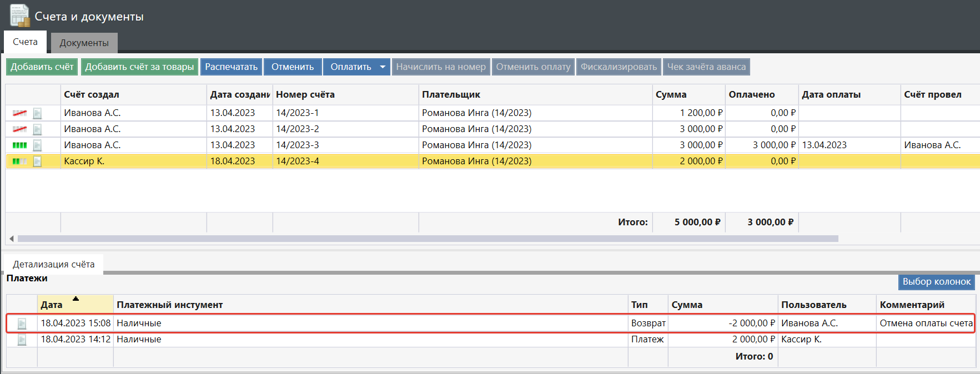Image resolution: width=980 pixels, height=374 pixels.
Task: Click the Счета и документы header icon
Action: coord(19,16)
